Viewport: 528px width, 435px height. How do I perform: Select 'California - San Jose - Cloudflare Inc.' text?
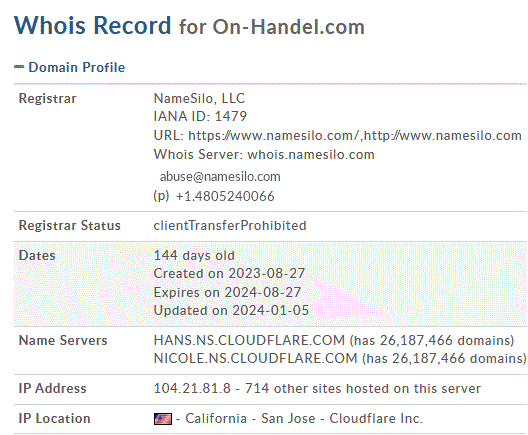304,419
